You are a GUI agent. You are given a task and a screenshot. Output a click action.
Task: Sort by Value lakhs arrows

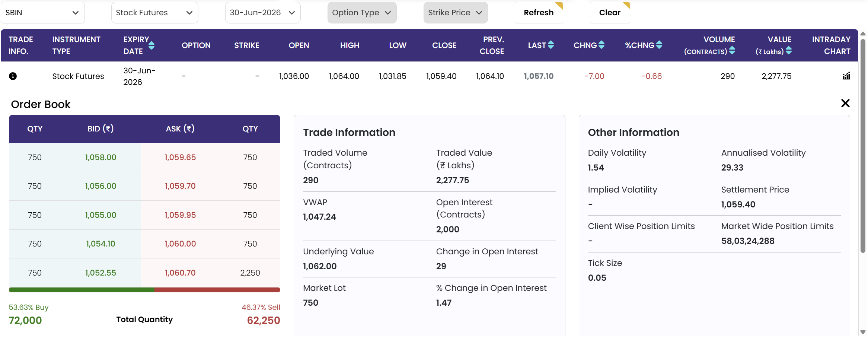click(788, 51)
